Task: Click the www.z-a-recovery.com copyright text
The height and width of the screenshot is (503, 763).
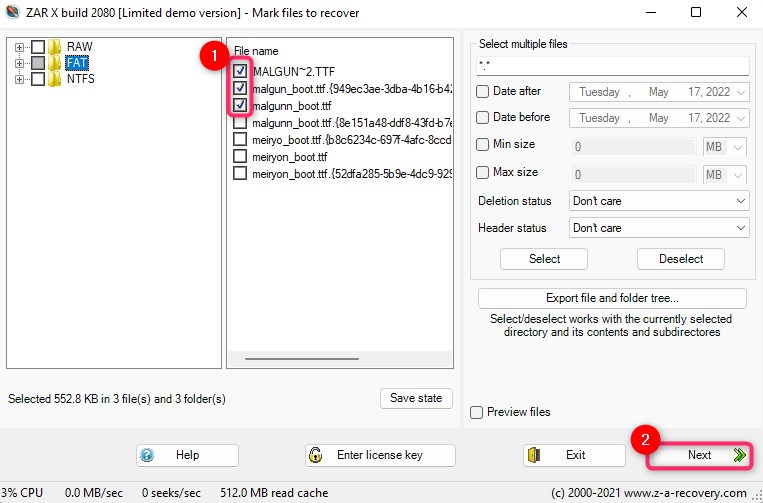Action: point(649,493)
